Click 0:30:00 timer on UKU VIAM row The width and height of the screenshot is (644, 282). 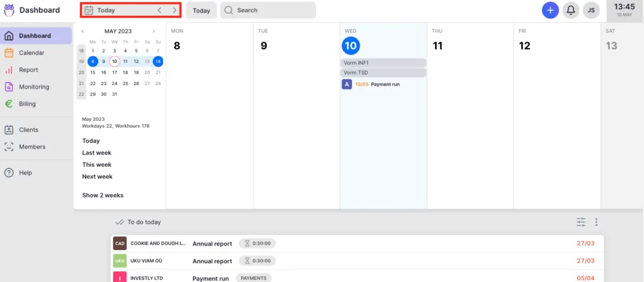point(257,261)
